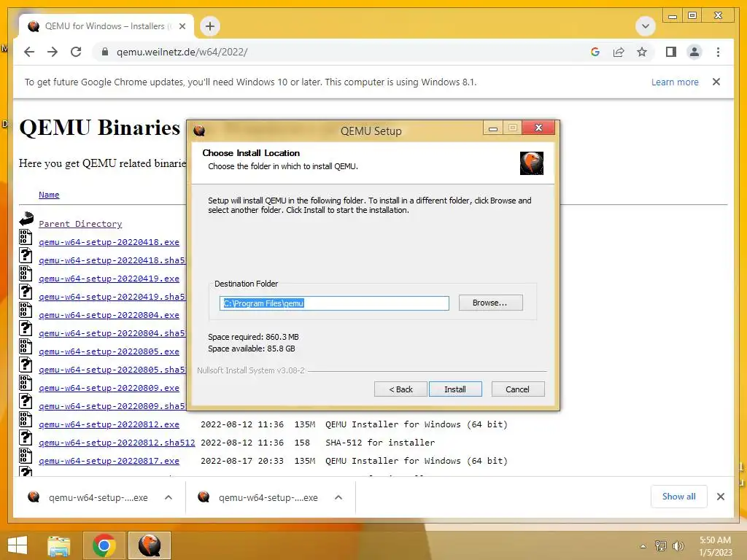Screen dimensions: 747x560
Task: Click the Parent Directory back-arrow icon
Action: pyautogui.click(x=26, y=219)
